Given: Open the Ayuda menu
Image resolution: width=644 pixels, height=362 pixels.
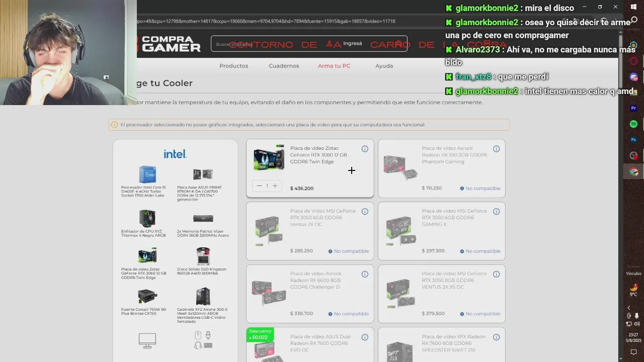Looking at the screenshot, I should [384, 66].
